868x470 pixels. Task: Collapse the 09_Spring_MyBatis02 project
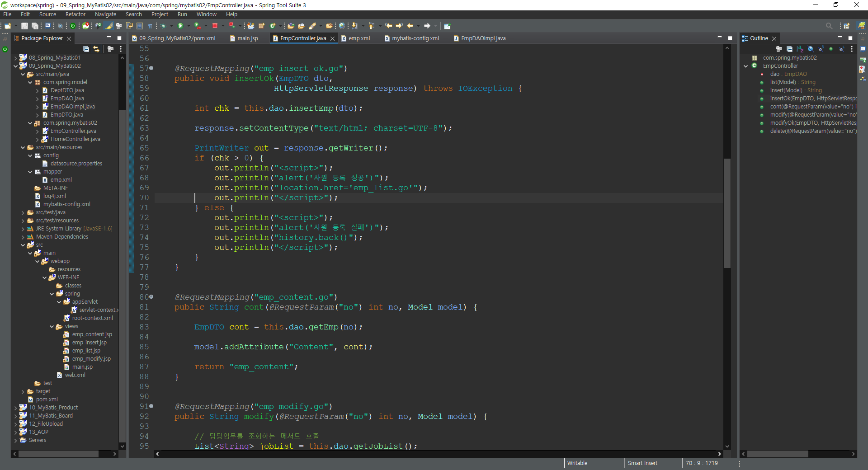tap(16, 66)
